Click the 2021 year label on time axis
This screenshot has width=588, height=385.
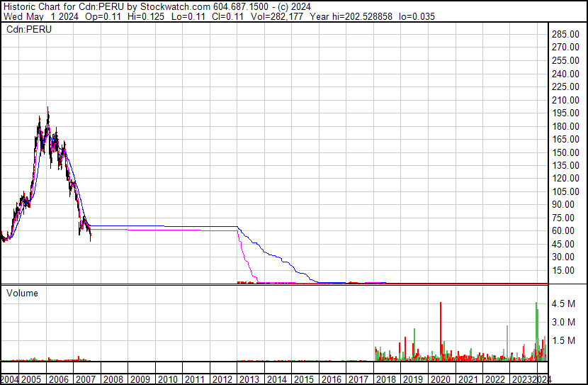click(468, 379)
